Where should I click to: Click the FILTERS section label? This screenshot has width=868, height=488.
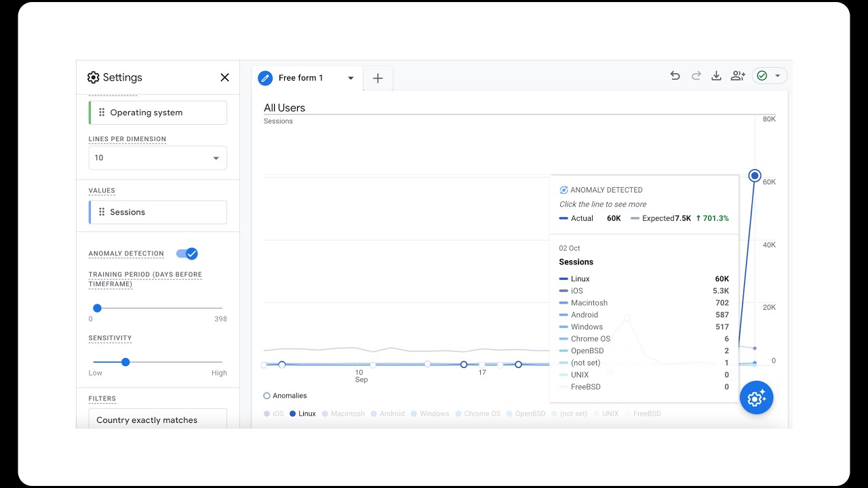point(102,399)
